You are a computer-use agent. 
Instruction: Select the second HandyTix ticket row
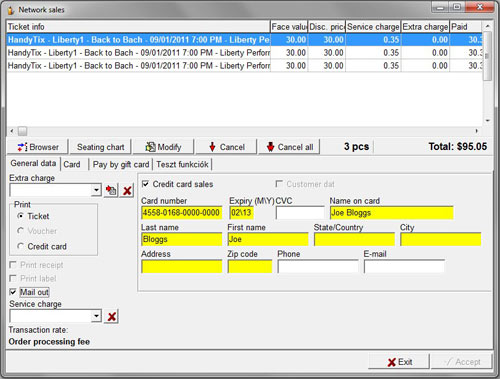coord(244,53)
